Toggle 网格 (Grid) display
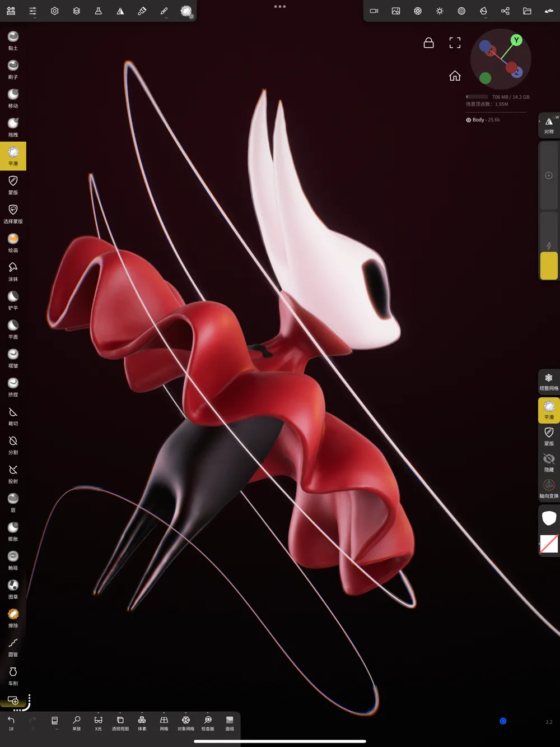The width and height of the screenshot is (560, 747). 164,722
